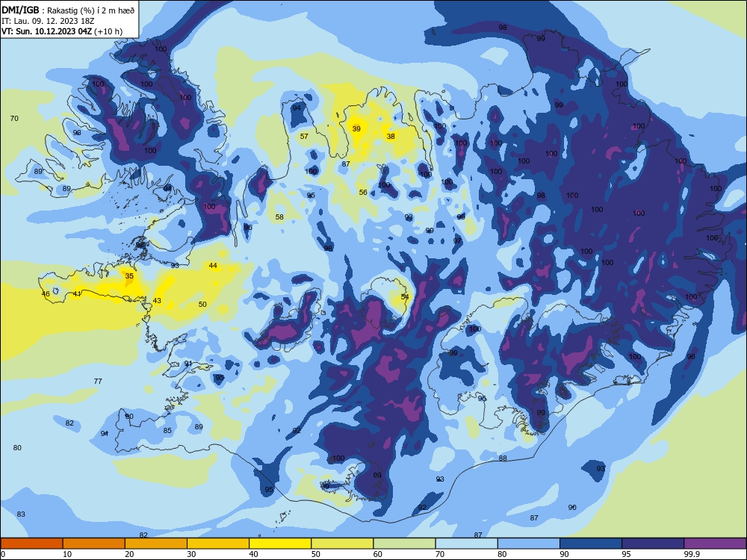This screenshot has height=560, width=747.
Task: Click the 'IT: Lau. 09. 12. 2023 18Z' line
Action: pyautogui.click(x=48, y=21)
